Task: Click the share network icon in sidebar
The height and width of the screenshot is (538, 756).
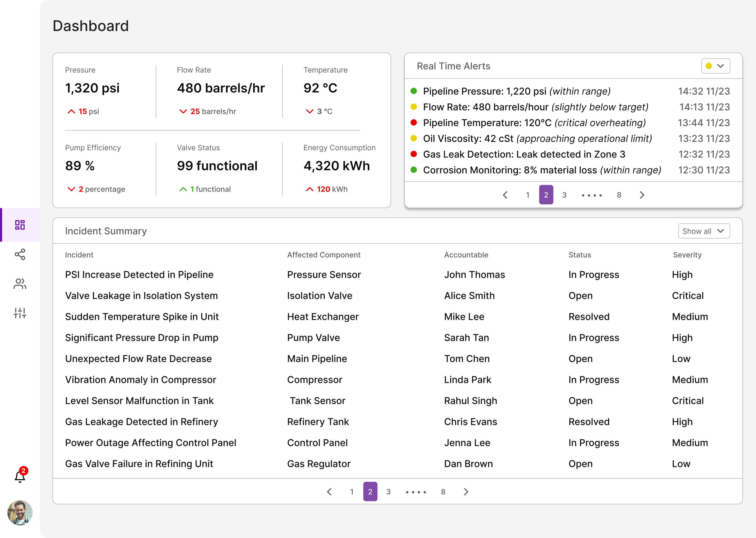Action: point(20,254)
